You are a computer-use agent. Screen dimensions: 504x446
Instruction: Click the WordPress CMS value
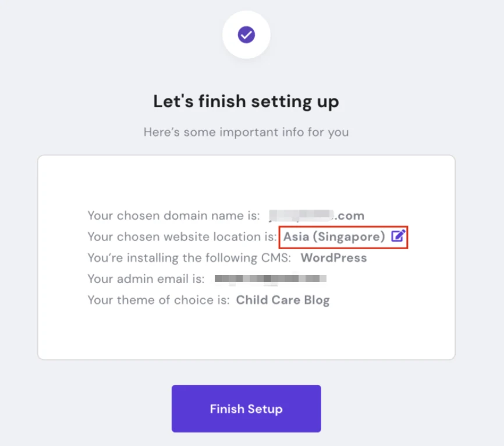click(x=333, y=258)
